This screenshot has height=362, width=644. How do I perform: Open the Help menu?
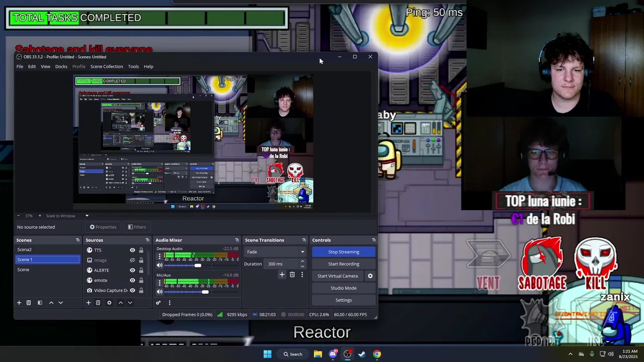click(x=148, y=66)
